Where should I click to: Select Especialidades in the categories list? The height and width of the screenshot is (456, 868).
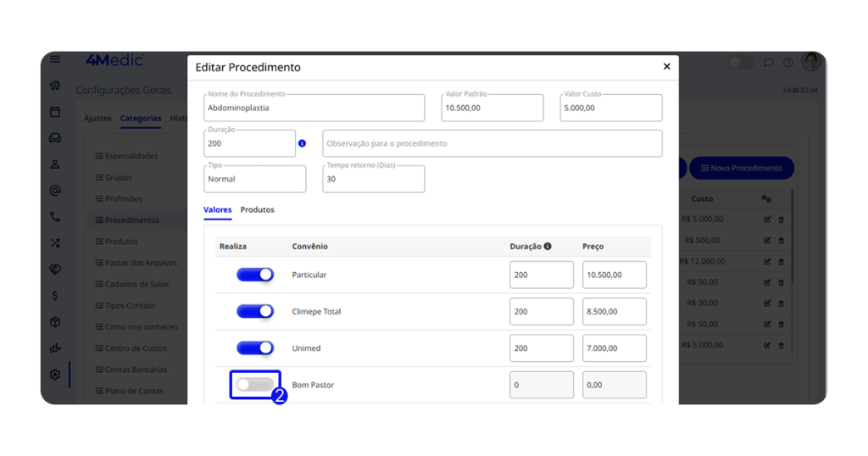click(x=131, y=156)
